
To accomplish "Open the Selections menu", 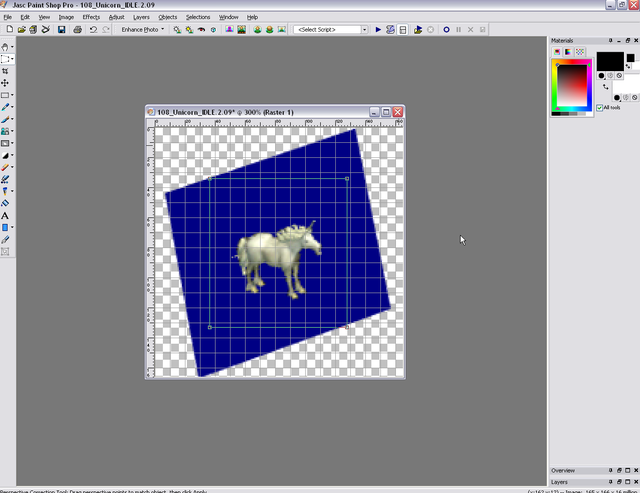I will (198, 17).
